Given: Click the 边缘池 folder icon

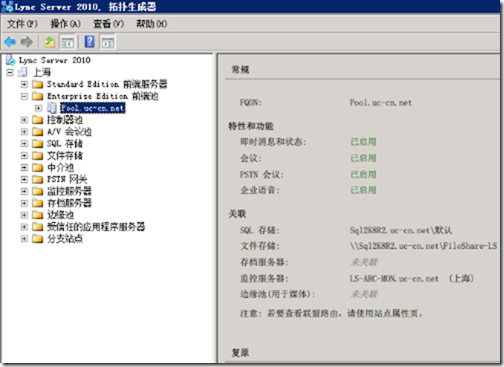Looking at the screenshot, I should coord(37,215).
